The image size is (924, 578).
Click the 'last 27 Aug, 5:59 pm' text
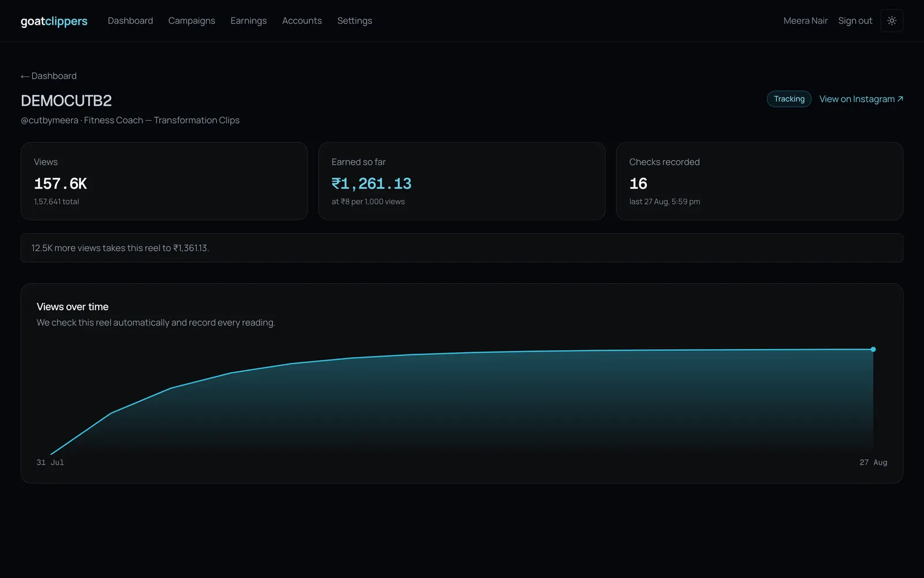coord(665,202)
